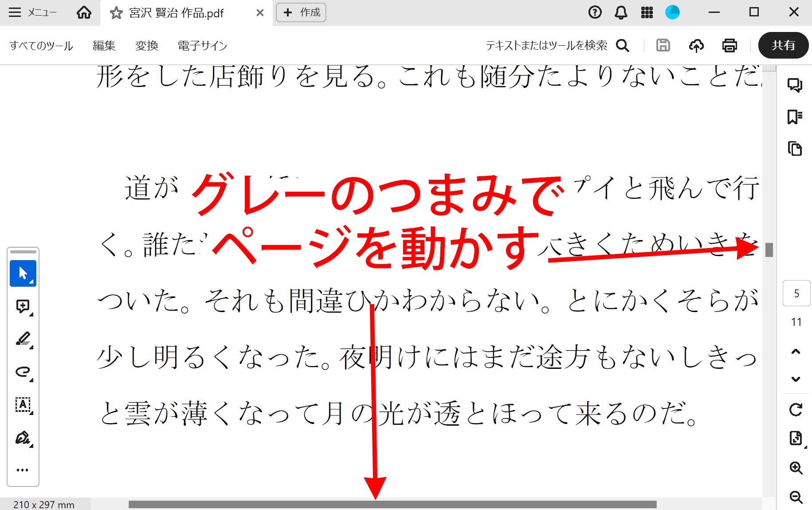Open the page thumbnails panel icon
Image resolution: width=812 pixels, height=510 pixels.
click(795, 149)
